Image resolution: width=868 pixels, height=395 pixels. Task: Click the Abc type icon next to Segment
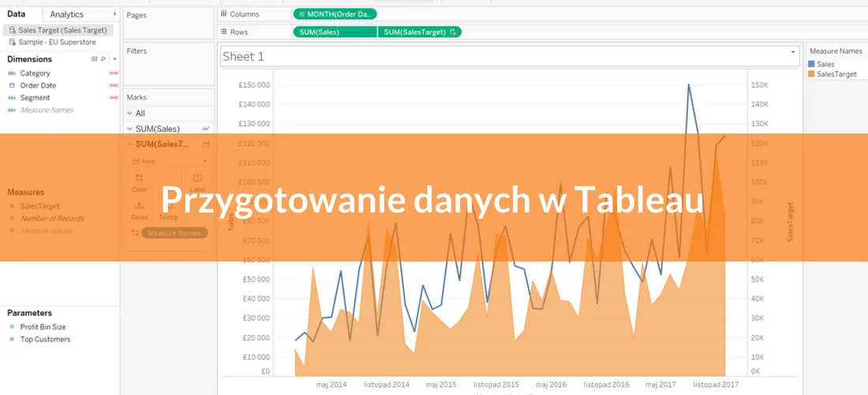coord(12,97)
